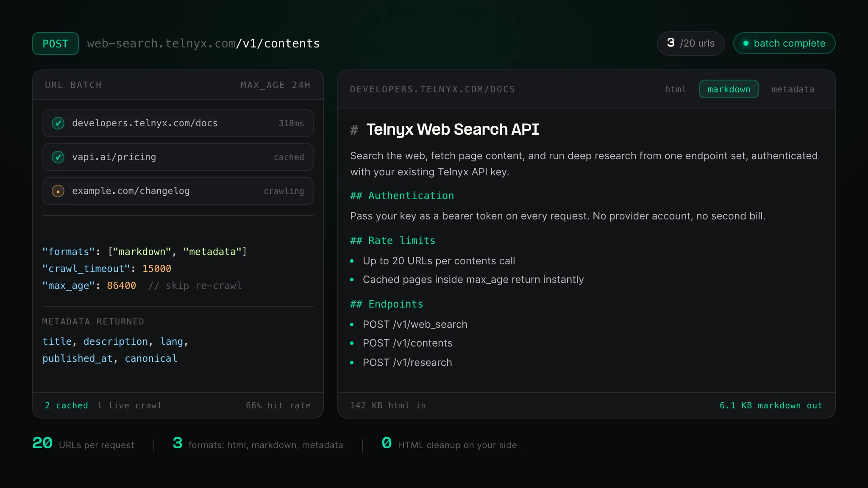Click the green check icon beside vapi.ai/pricing

[58, 157]
